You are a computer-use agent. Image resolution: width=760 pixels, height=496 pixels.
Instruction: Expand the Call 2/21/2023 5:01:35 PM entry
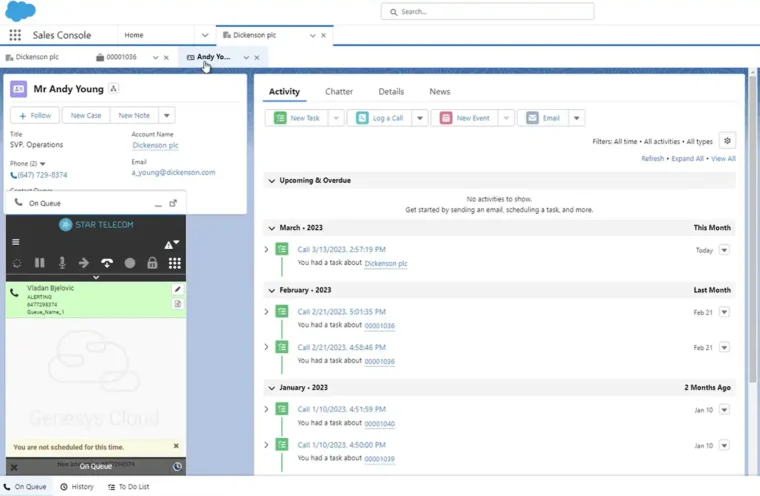coord(266,311)
